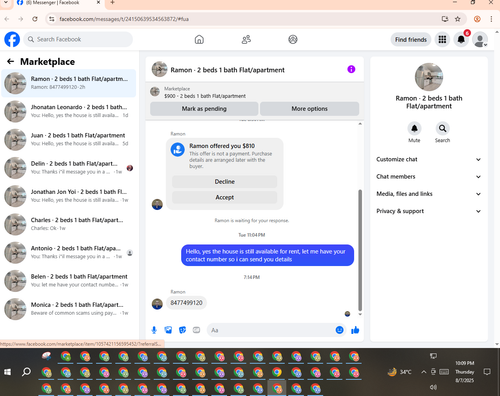Open Windows taskbar search
The width and height of the screenshot is (500, 396).
pos(26,372)
